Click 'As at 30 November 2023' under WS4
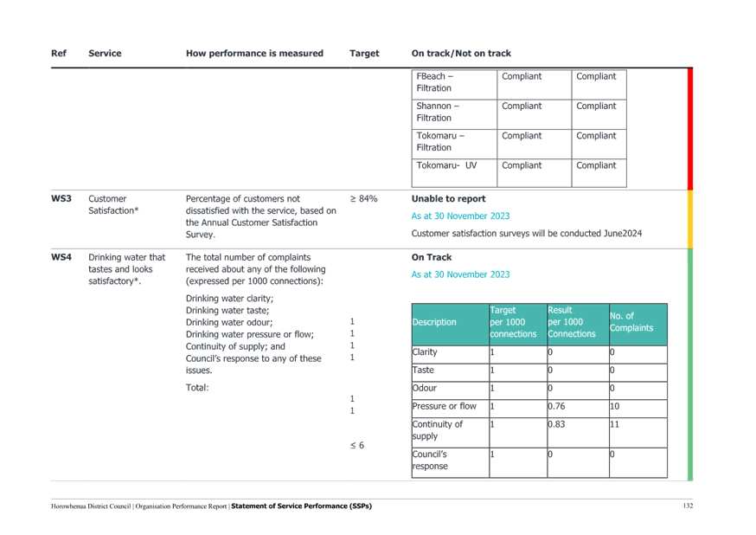 460,274
